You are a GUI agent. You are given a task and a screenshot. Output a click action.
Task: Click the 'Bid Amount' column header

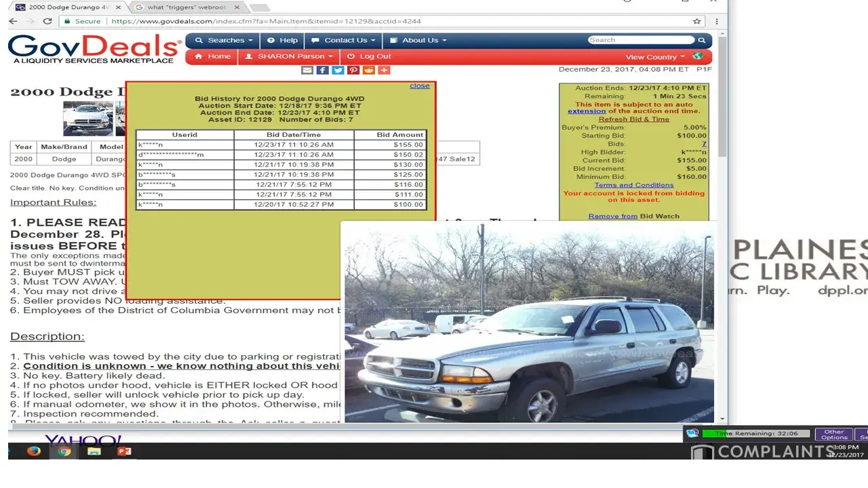(x=391, y=135)
